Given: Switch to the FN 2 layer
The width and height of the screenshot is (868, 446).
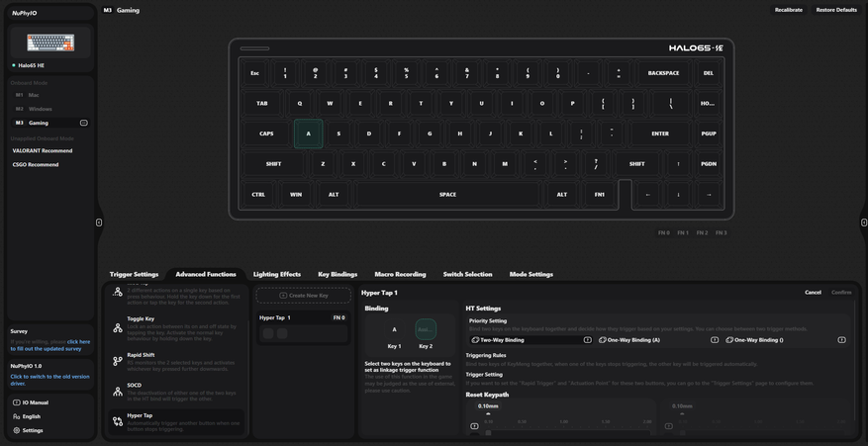Looking at the screenshot, I should tap(702, 233).
